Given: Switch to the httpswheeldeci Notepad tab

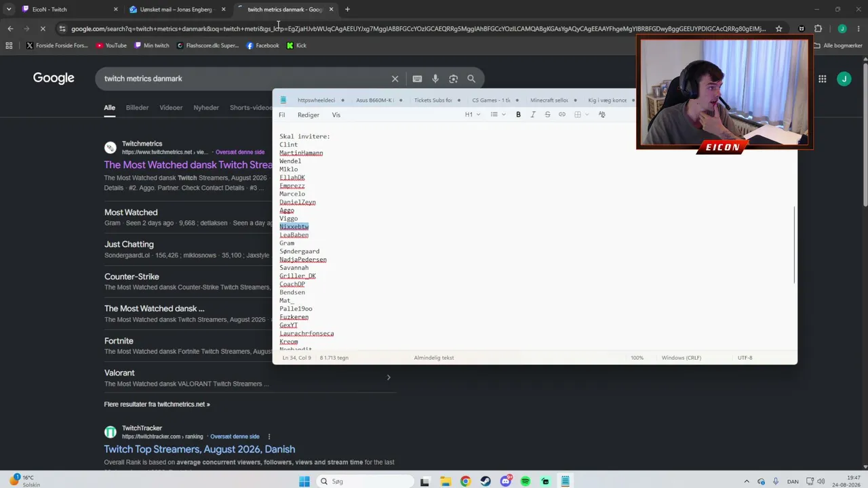Looking at the screenshot, I should coord(317,100).
